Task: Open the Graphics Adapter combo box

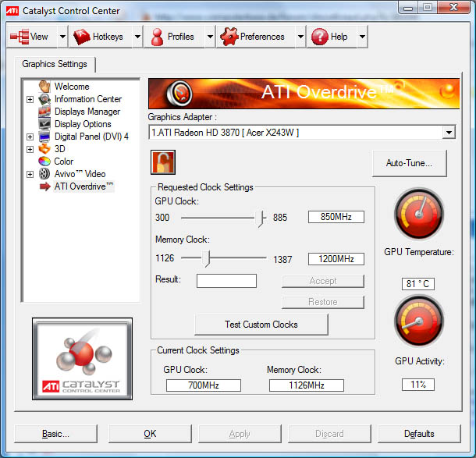Action: click(302, 133)
